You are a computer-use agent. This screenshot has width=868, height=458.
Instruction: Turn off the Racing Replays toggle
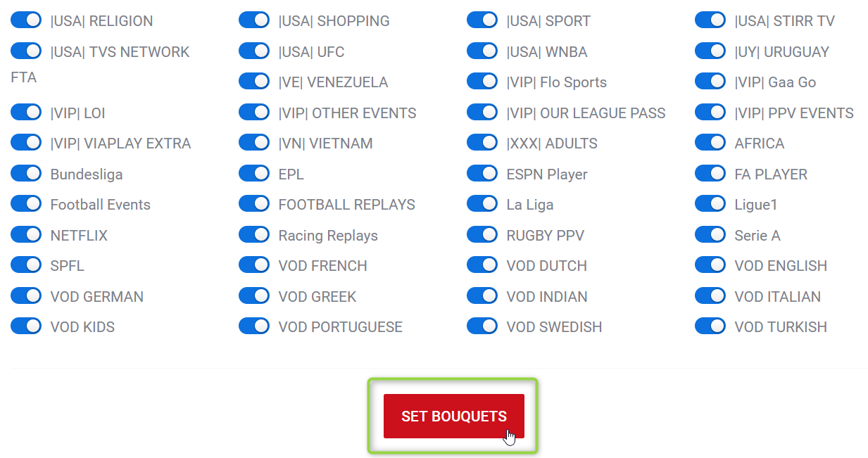click(254, 235)
